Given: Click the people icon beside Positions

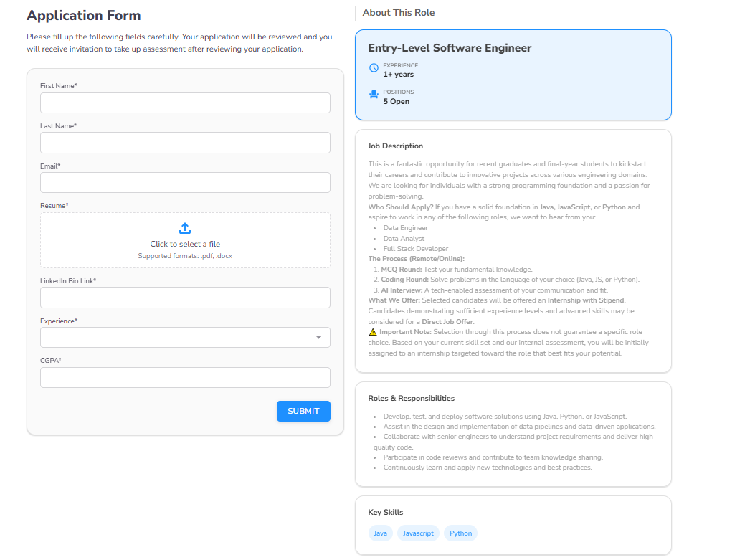Looking at the screenshot, I should pos(374,94).
